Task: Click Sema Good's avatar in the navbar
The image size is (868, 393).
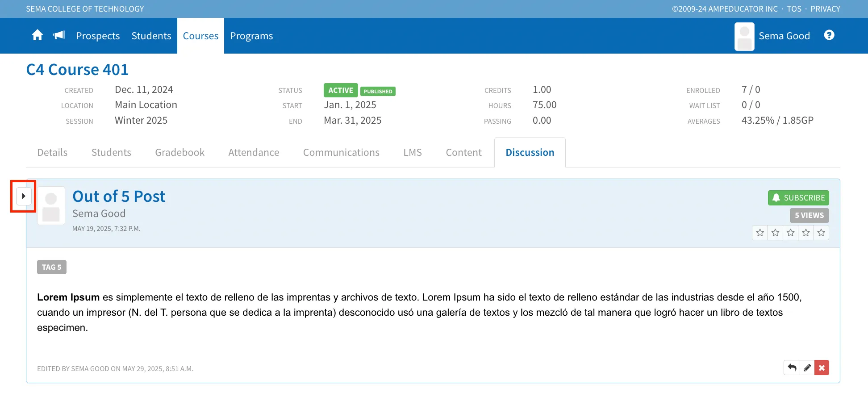Action: tap(744, 37)
